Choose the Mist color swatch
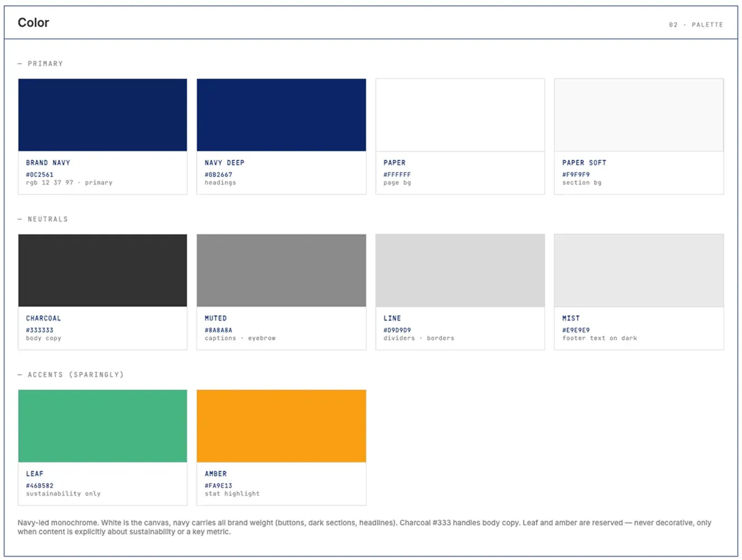Viewport: 742px width, 560px height. point(638,270)
